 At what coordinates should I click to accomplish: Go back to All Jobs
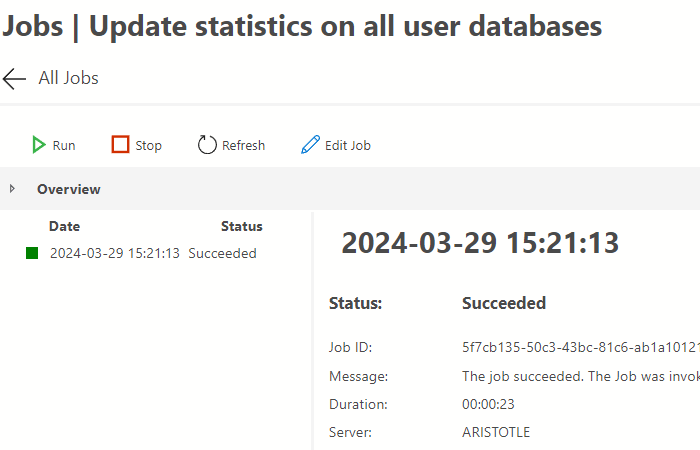[68, 78]
